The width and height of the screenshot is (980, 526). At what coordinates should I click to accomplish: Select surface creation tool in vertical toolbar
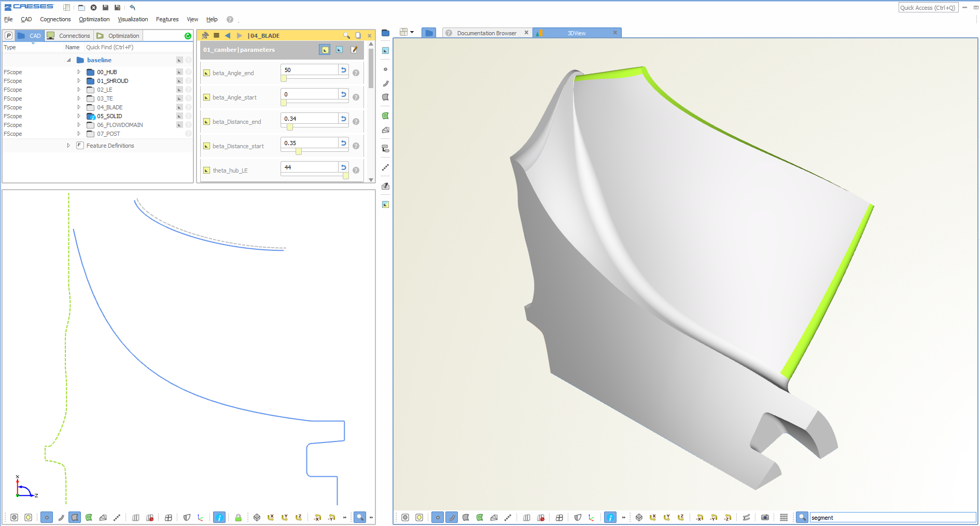[385, 97]
